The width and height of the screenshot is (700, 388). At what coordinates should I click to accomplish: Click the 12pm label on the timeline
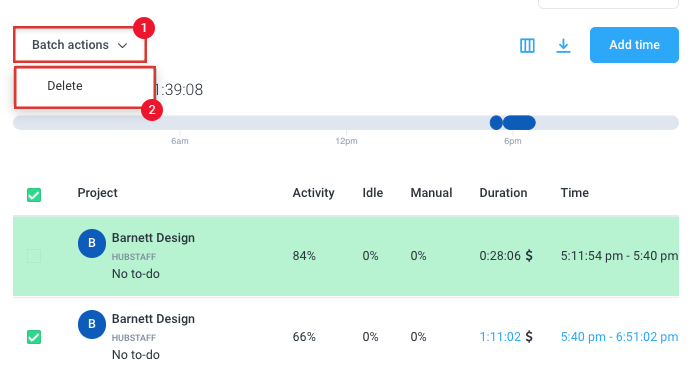coord(346,141)
